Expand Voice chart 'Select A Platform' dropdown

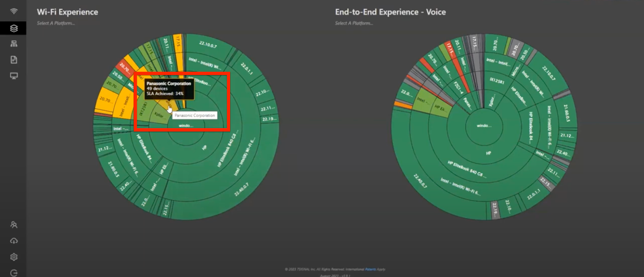[x=354, y=23]
